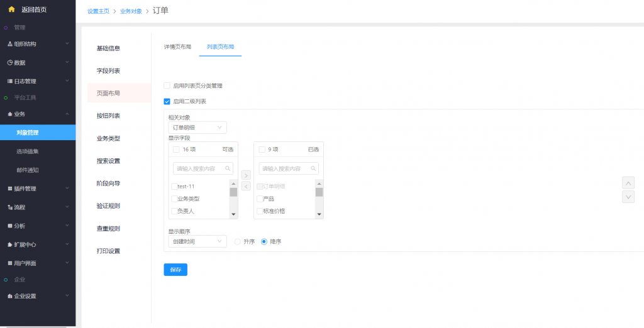Click the move-right arrow between field lists

click(x=246, y=175)
